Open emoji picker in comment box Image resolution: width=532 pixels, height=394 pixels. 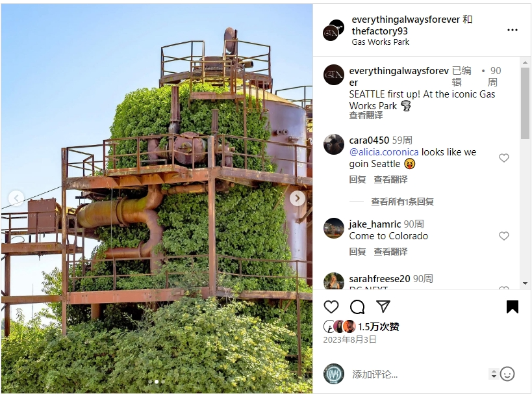coord(507,374)
